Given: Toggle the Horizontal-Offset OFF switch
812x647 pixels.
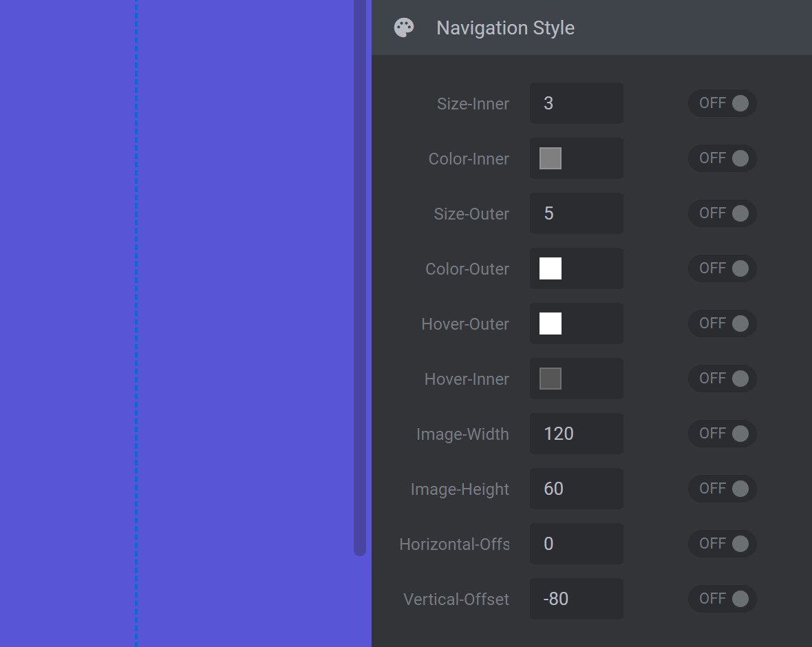Looking at the screenshot, I should pos(723,543).
